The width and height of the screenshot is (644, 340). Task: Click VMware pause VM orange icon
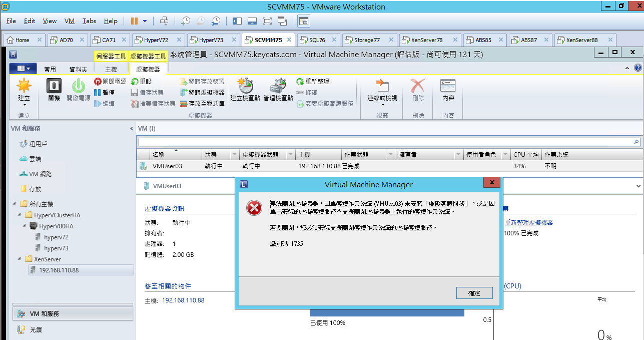[x=134, y=21]
